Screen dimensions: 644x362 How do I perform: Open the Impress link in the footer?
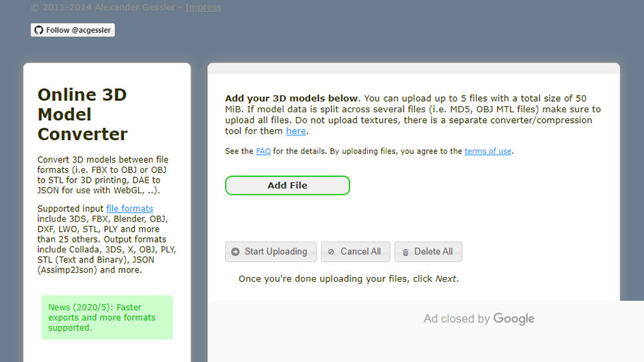[x=203, y=7]
